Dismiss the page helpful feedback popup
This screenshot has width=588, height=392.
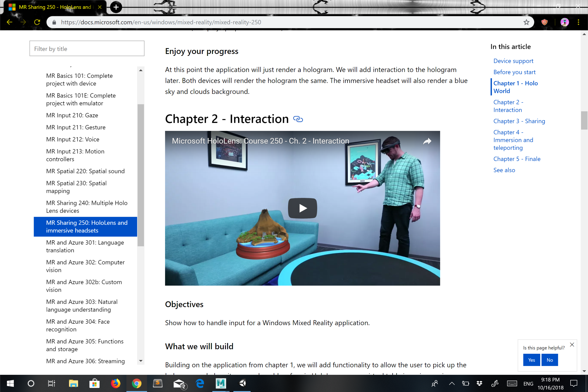572,344
